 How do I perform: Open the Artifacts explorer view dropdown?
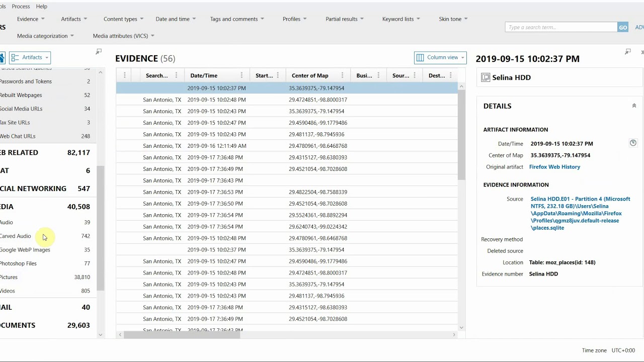(30, 57)
